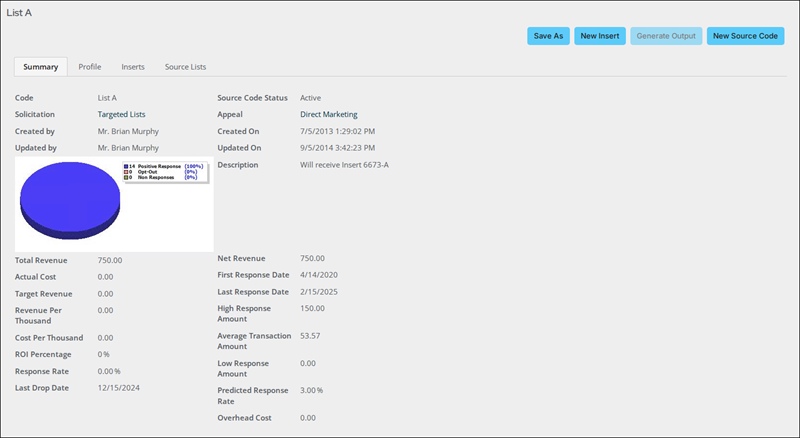
Task: Open the Inserts tab
Action: 133,67
